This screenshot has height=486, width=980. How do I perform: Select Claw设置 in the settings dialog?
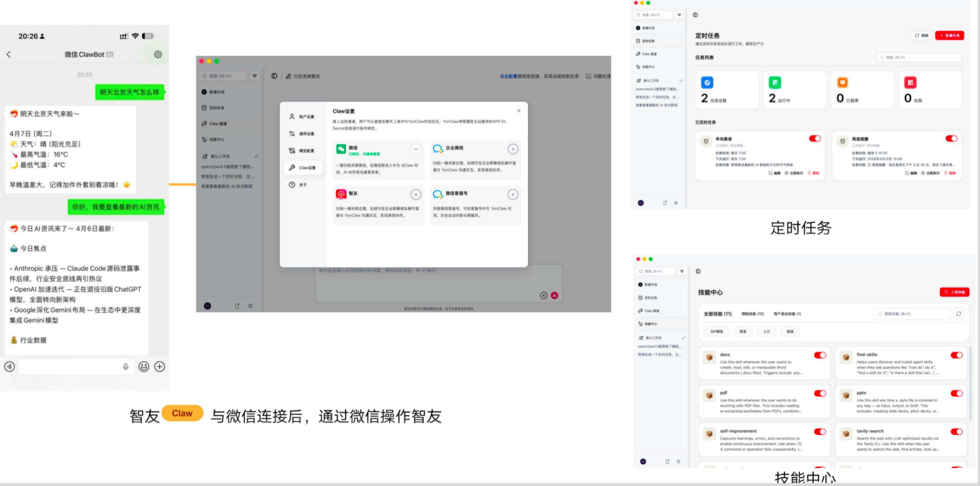coord(303,168)
